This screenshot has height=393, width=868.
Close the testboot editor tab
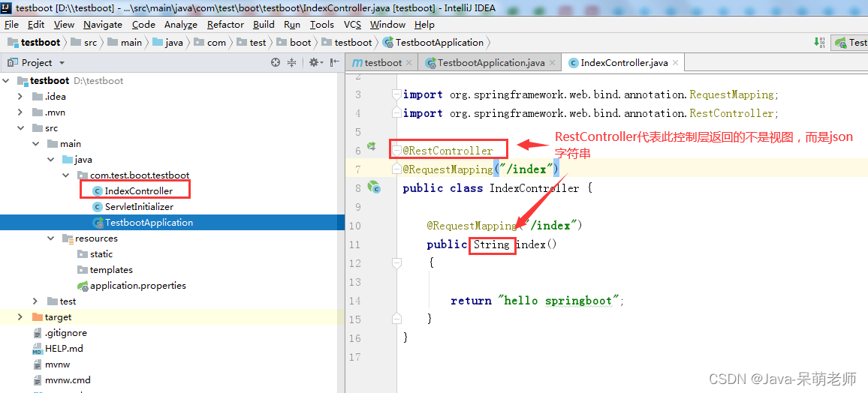[408, 63]
